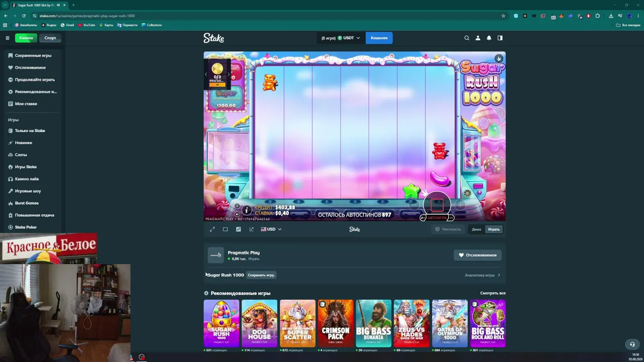Enter fullscreen mode for the game
This screenshot has width=644, height=362.
pos(212,229)
